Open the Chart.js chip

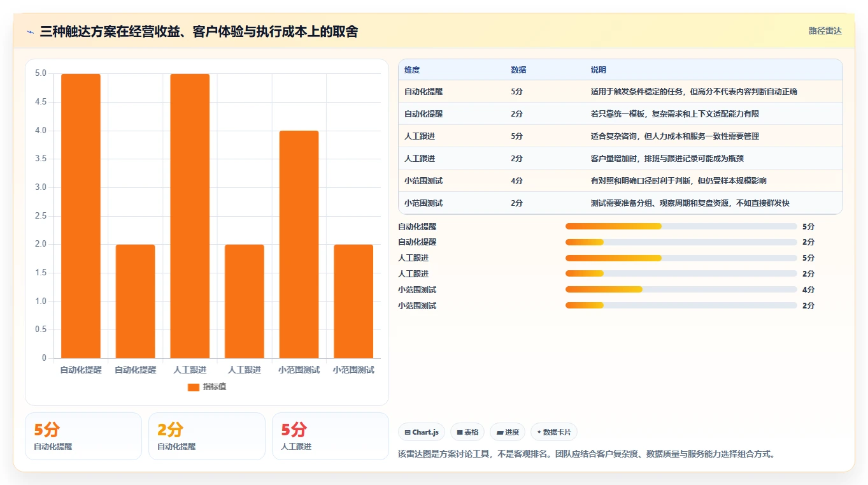coord(422,432)
